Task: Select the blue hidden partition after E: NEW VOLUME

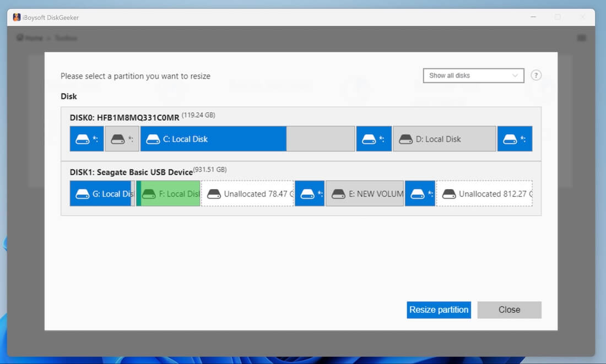Action: point(420,194)
